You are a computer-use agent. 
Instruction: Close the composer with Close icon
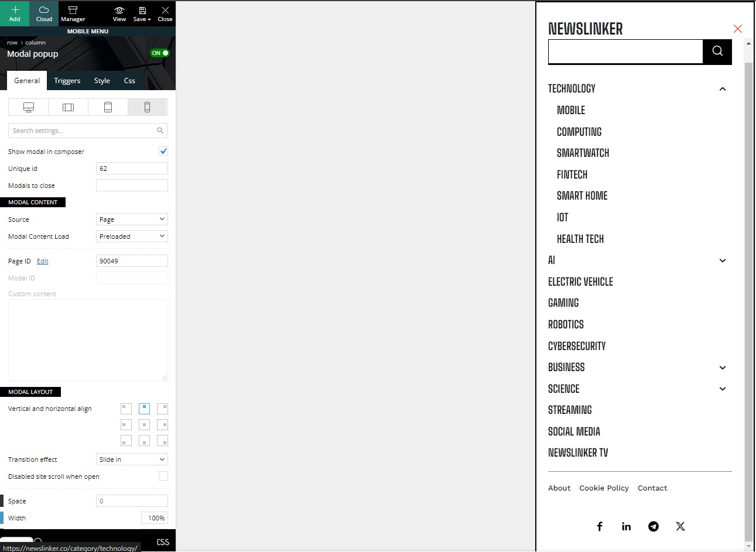click(165, 13)
